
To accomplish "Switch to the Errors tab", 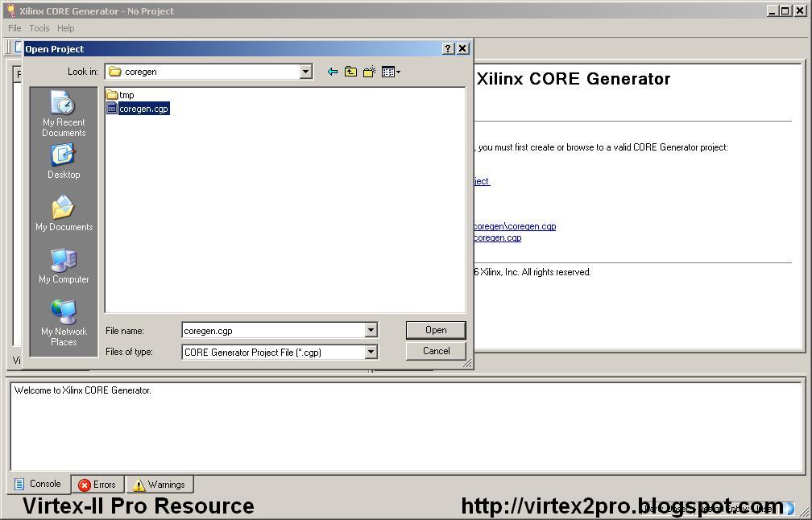I will coord(97,485).
